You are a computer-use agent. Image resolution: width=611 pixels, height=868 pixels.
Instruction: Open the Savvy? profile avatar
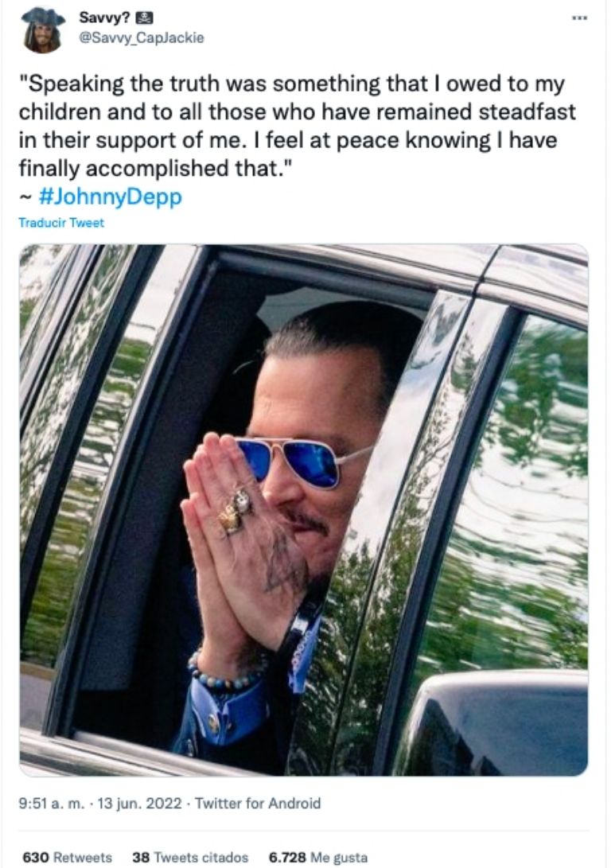coord(43,30)
